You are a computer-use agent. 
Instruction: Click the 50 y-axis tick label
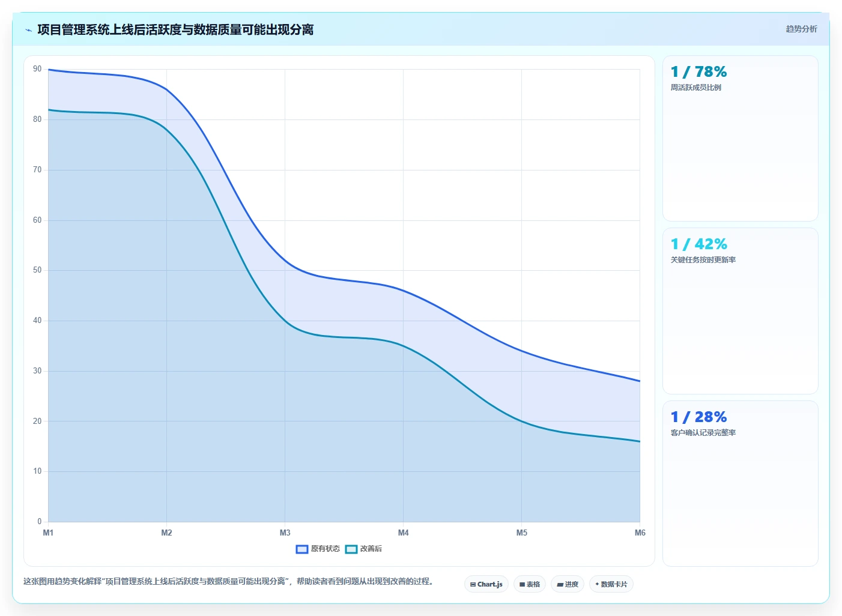[x=37, y=270]
